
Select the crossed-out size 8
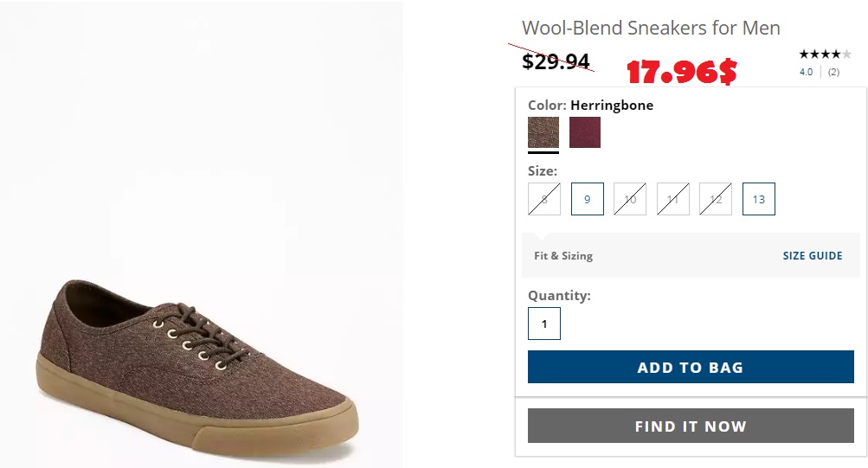544,199
